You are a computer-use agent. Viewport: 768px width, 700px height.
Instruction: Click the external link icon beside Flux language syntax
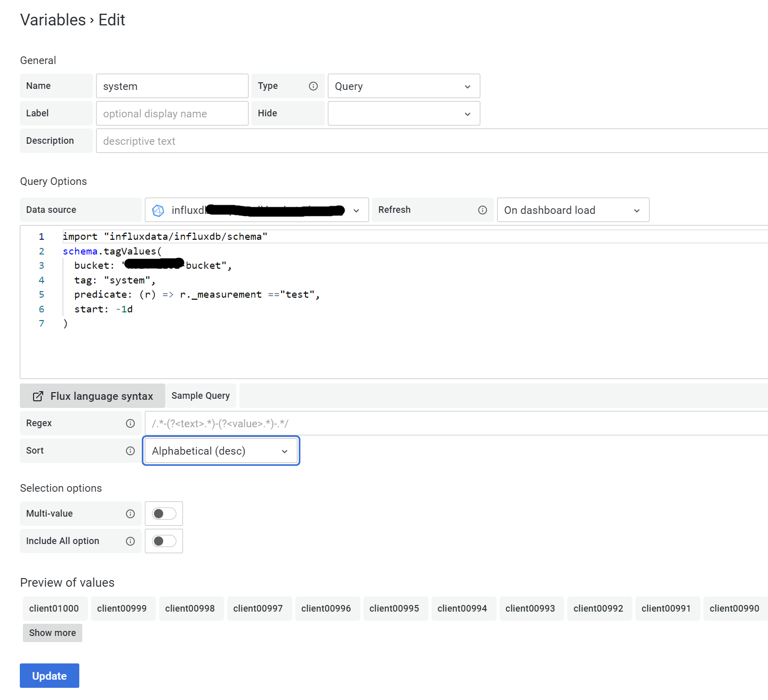(38, 396)
